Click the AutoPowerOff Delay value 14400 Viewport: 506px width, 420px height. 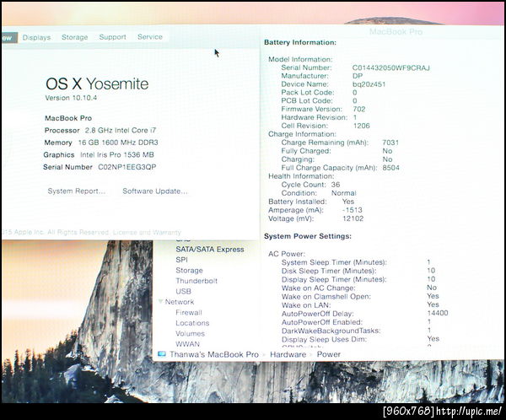(438, 313)
